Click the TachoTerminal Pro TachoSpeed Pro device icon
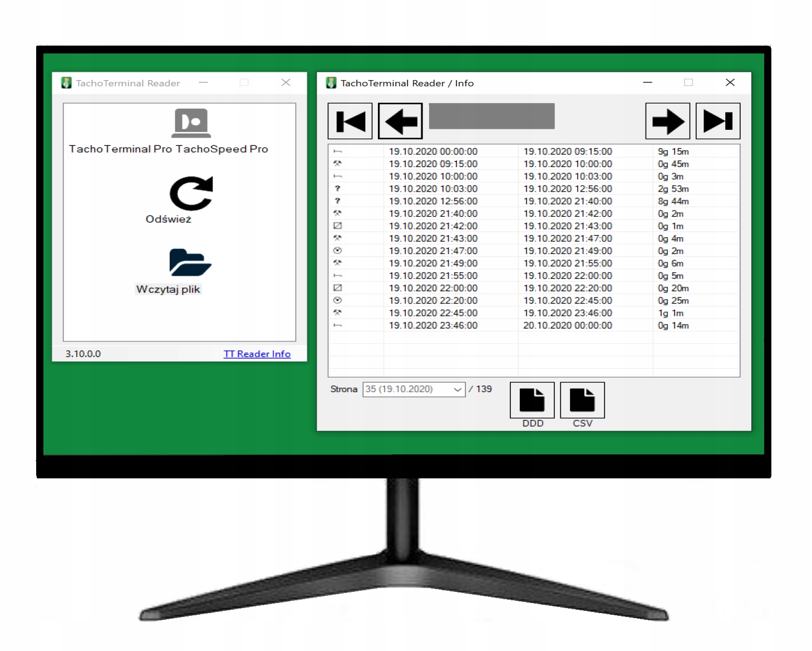The width and height of the screenshot is (812, 651). point(191,123)
